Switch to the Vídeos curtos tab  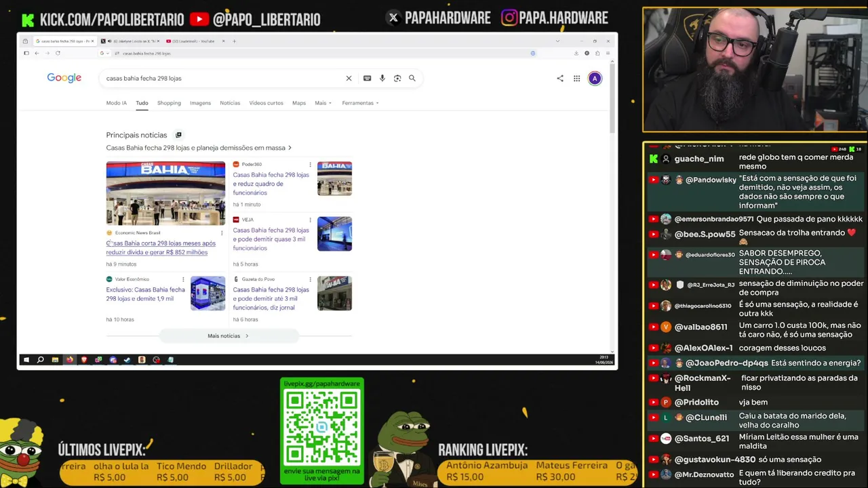pyautogui.click(x=266, y=103)
